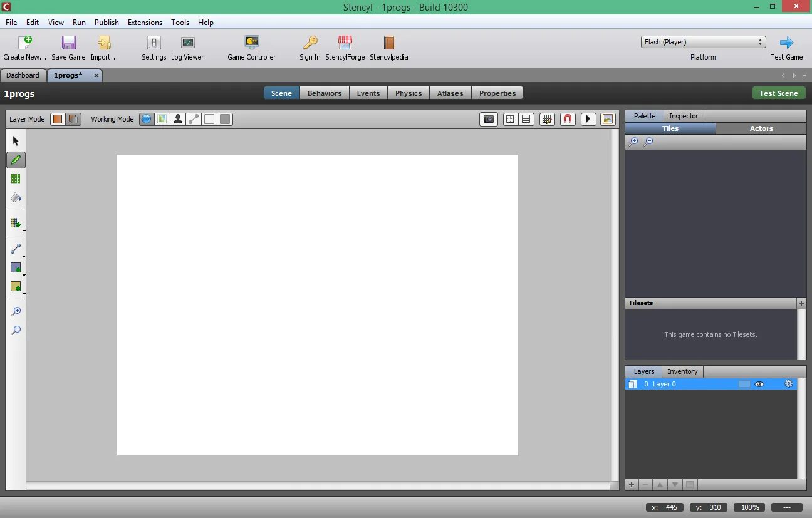Add a new tileset with plus button

(801, 303)
